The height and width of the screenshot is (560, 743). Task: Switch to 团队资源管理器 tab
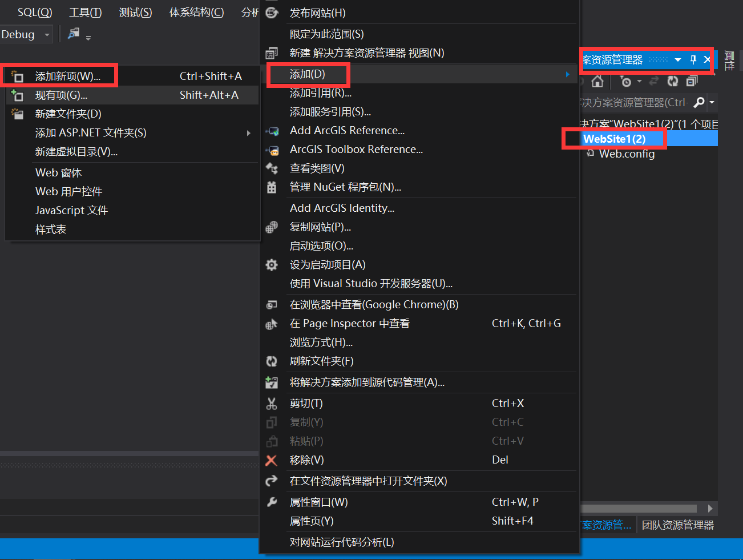[x=677, y=525]
